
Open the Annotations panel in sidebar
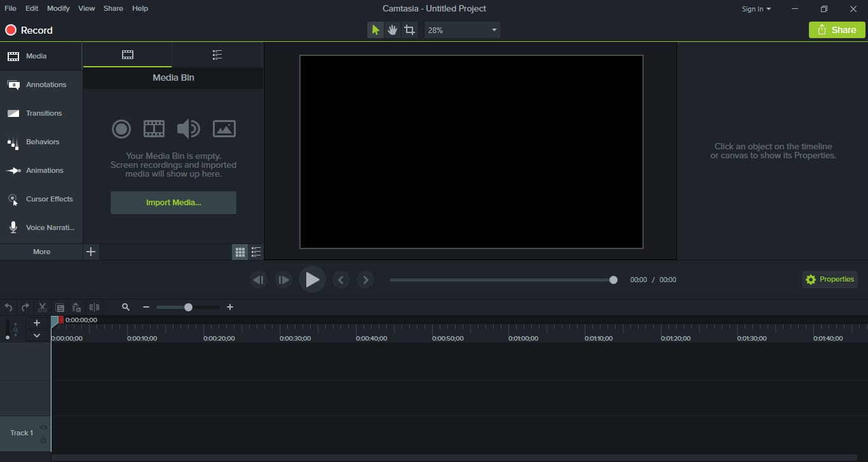[x=41, y=85]
